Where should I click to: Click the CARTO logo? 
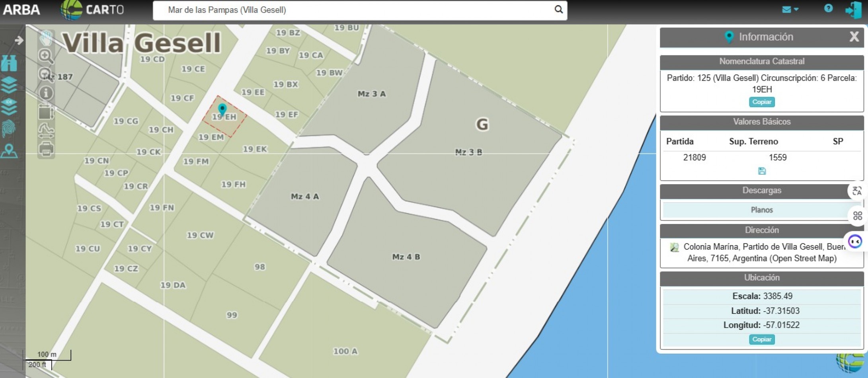92,10
